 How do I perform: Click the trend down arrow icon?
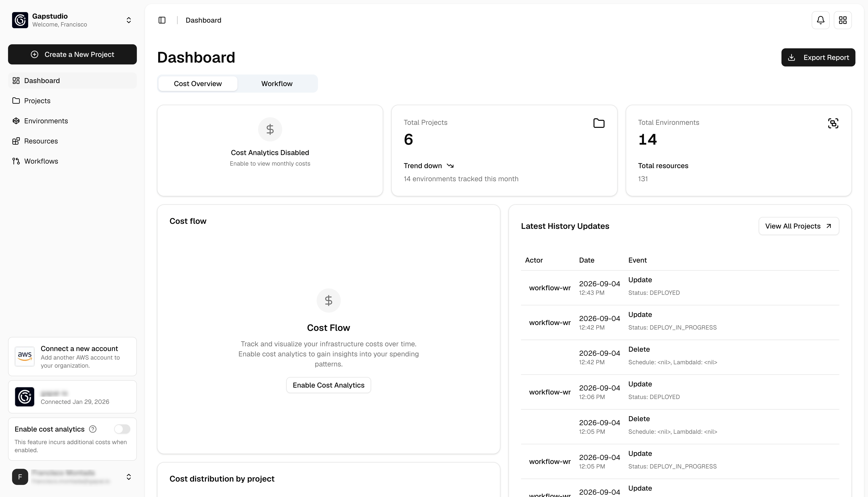pos(450,166)
